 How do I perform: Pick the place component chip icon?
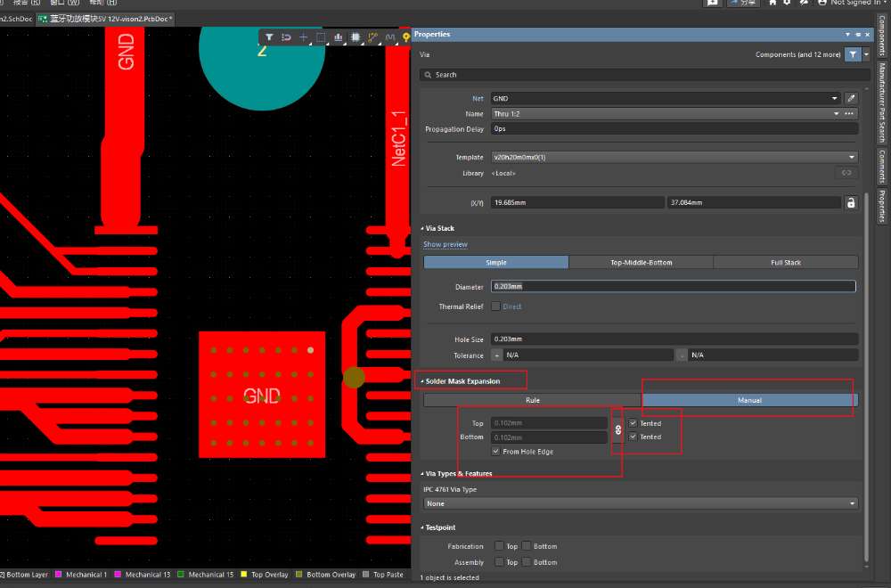(x=356, y=37)
